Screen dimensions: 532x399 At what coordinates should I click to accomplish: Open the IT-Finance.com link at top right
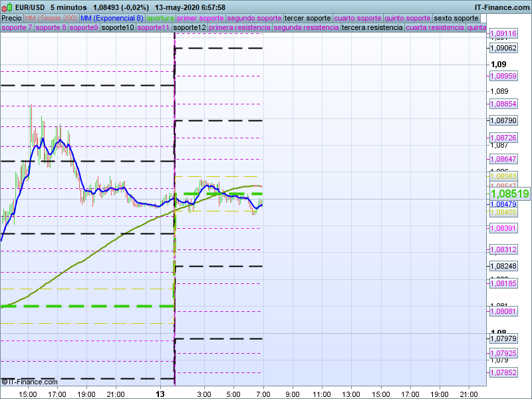(x=501, y=7)
